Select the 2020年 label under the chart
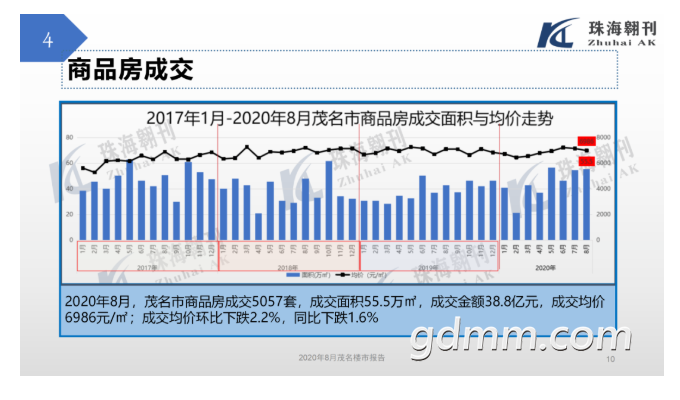 (x=545, y=268)
